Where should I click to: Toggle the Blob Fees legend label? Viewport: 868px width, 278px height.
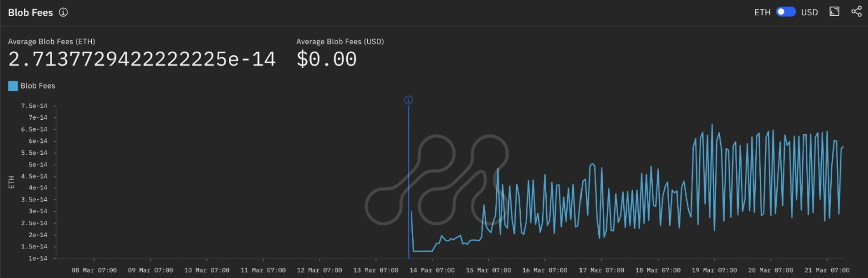pyautogui.click(x=37, y=86)
